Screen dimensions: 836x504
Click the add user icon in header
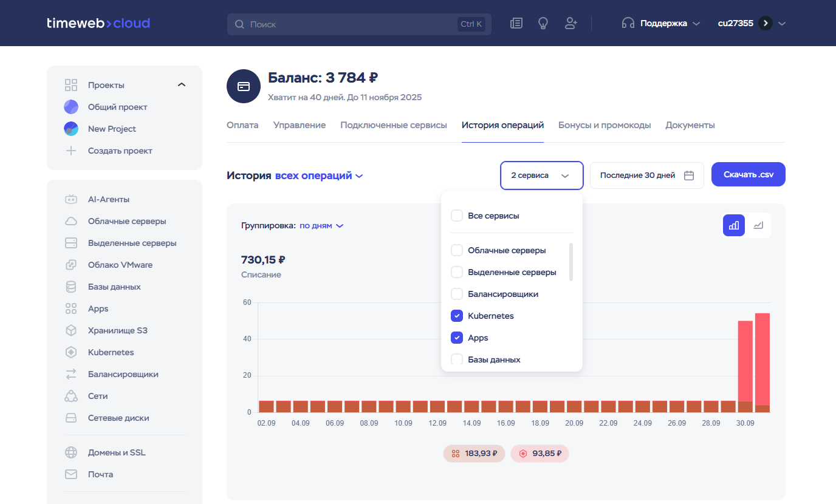[x=570, y=24]
